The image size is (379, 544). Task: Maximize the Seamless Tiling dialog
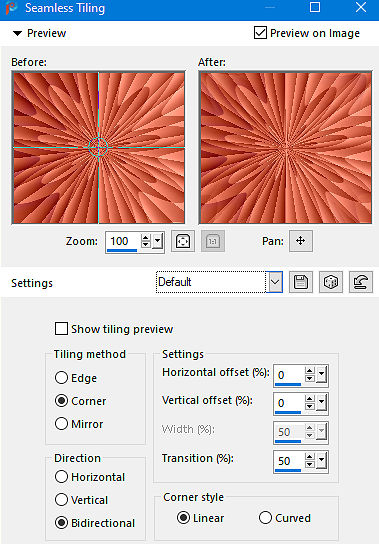click(x=315, y=7)
